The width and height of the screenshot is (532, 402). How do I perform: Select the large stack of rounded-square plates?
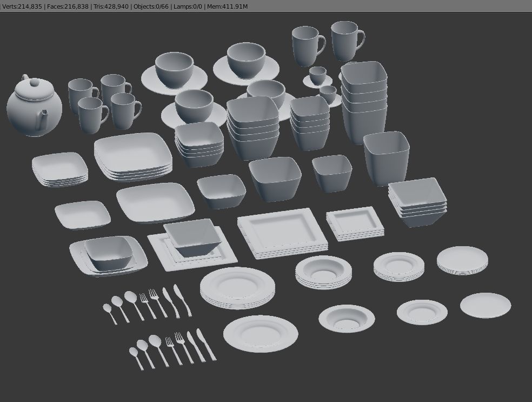pos(133,156)
